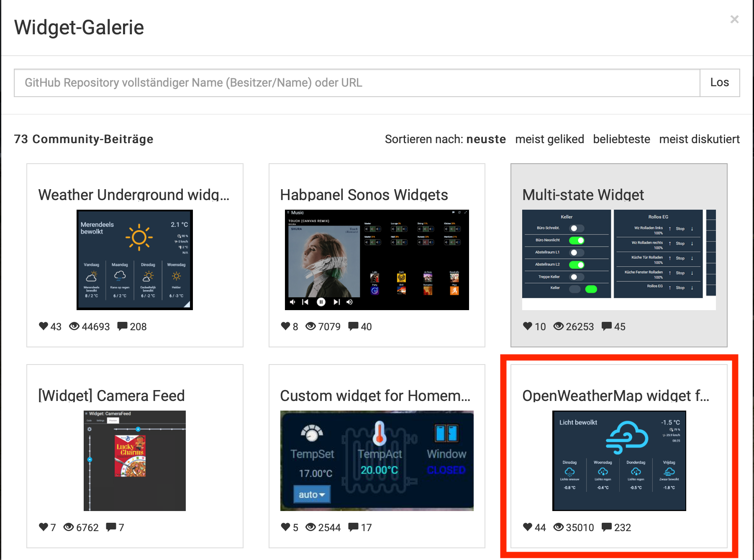This screenshot has height=560, width=754.
Task: Click the comments icon on Multi-state Widget card
Action: pyautogui.click(x=607, y=326)
